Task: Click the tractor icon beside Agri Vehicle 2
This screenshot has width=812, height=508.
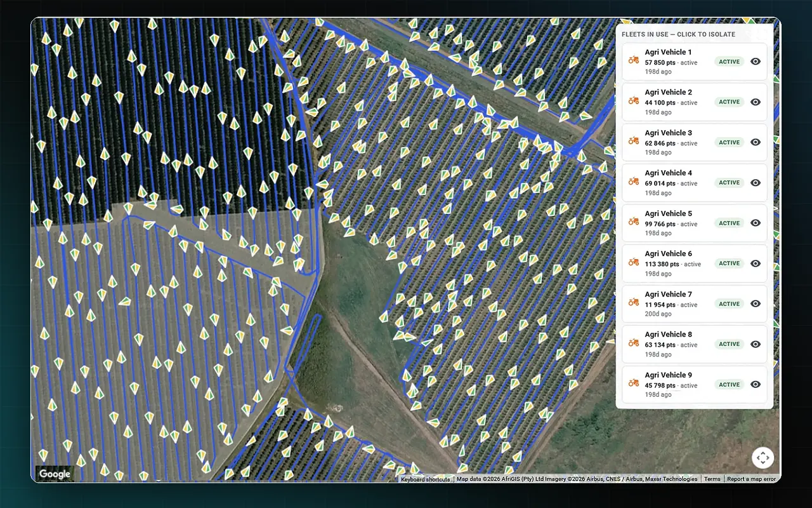Action: (x=634, y=100)
